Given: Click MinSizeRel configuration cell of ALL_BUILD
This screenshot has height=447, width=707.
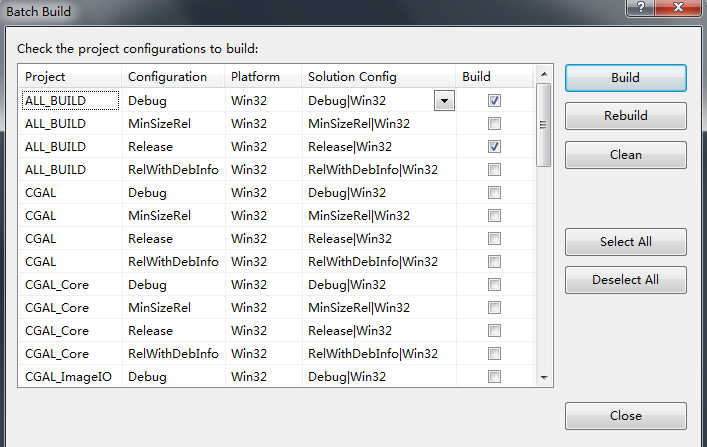Looking at the screenshot, I should pos(174,124).
